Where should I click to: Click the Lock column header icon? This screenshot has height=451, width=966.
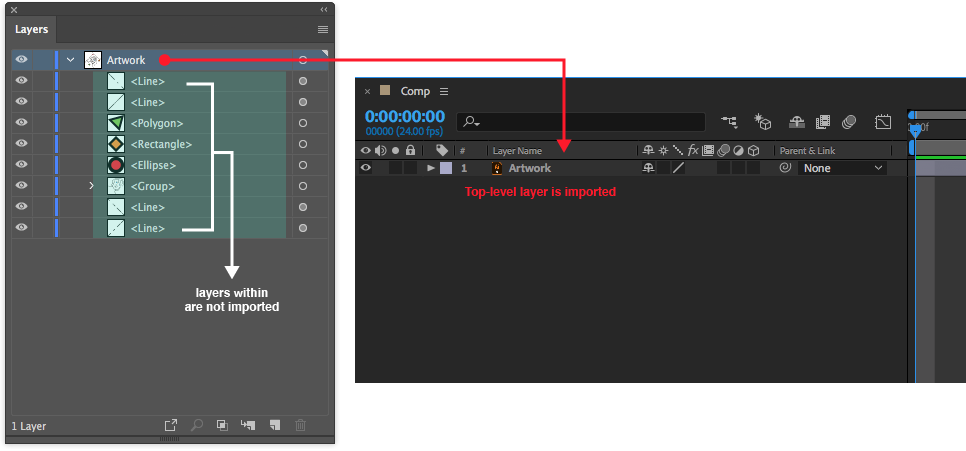[410, 150]
